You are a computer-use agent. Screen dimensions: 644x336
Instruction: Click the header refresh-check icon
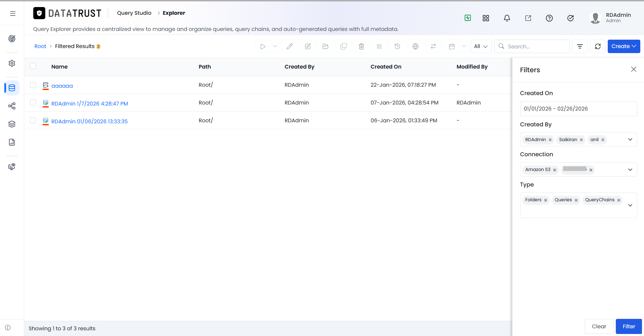click(x=570, y=18)
